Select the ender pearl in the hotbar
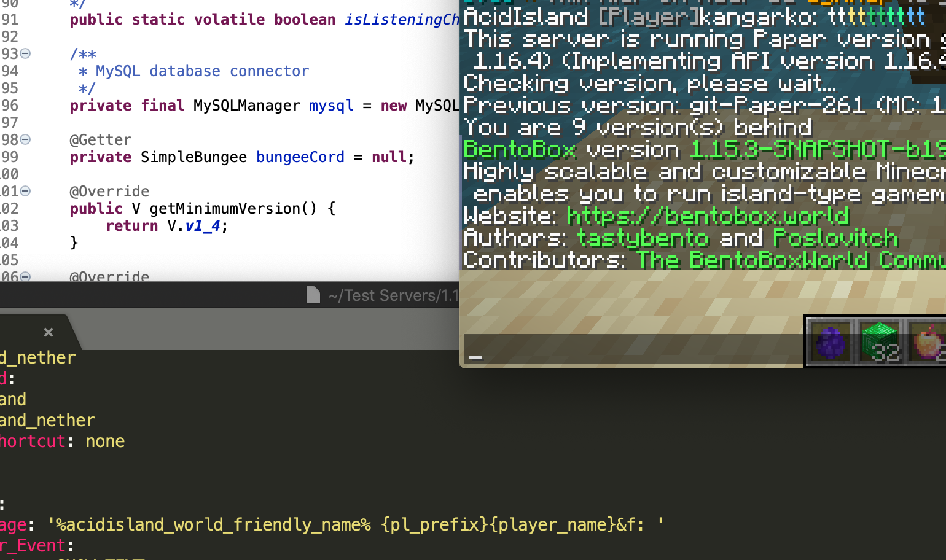 click(829, 341)
